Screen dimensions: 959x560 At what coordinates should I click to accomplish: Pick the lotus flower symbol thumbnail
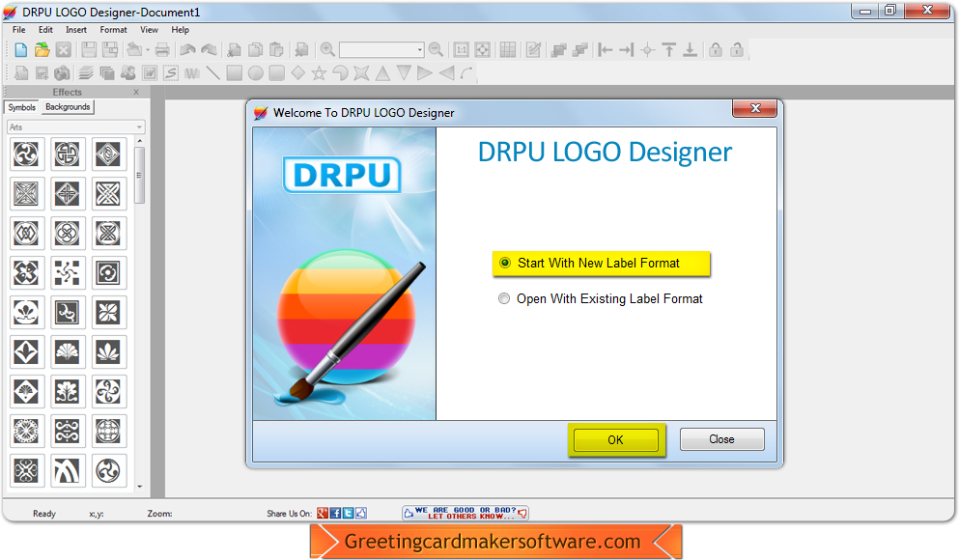coord(108,352)
